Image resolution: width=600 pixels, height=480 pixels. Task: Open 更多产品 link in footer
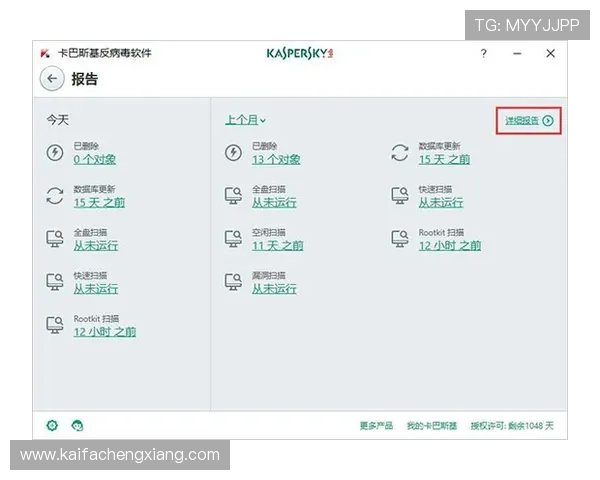[x=376, y=426]
